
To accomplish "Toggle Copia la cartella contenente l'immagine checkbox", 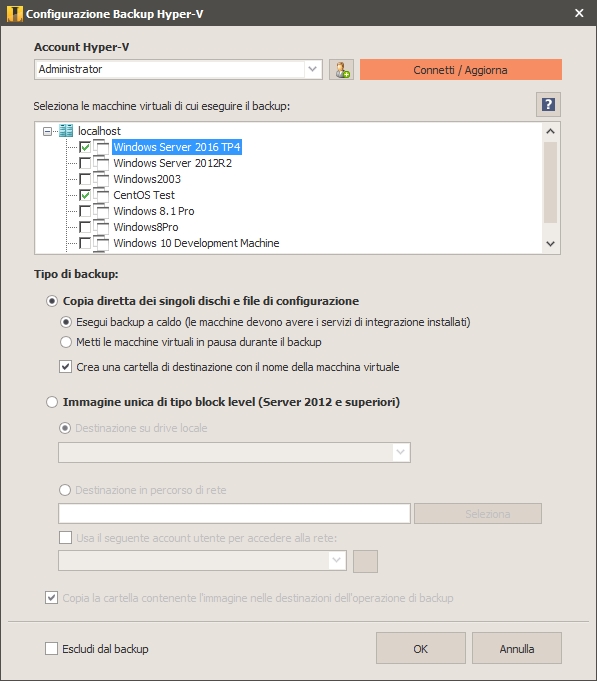I will tap(51, 598).
